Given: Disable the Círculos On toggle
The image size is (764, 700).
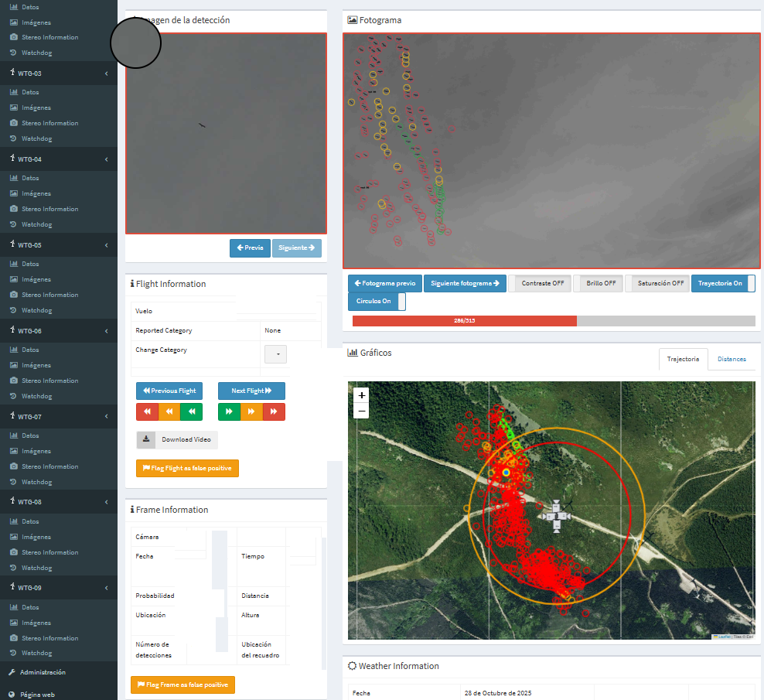Looking at the screenshot, I should point(377,302).
